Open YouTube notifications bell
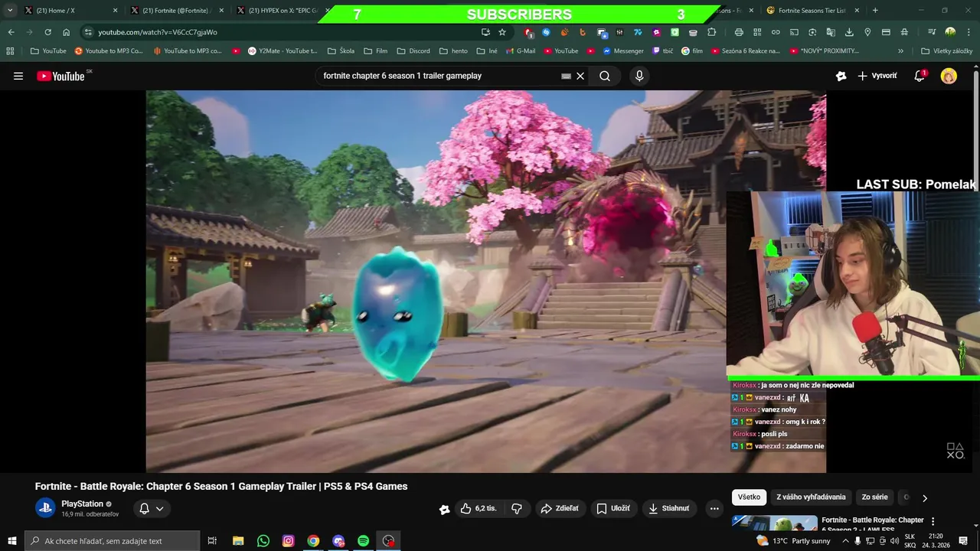980x551 pixels. pyautogui.click(x=920, y=76)
